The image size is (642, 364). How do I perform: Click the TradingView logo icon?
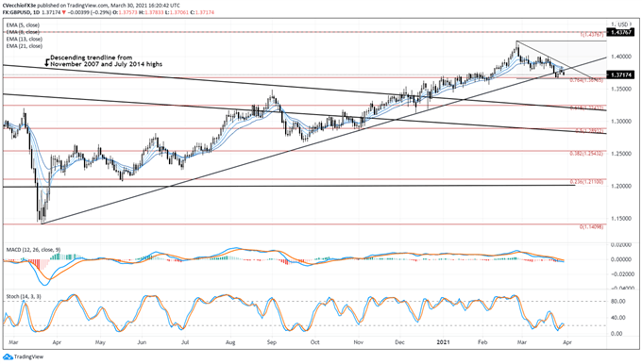(x=8, y=356)
